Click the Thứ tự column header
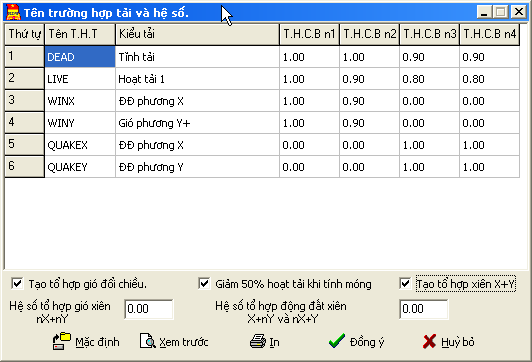The height and width of the screenshot is (362, 532). point(24,34)
